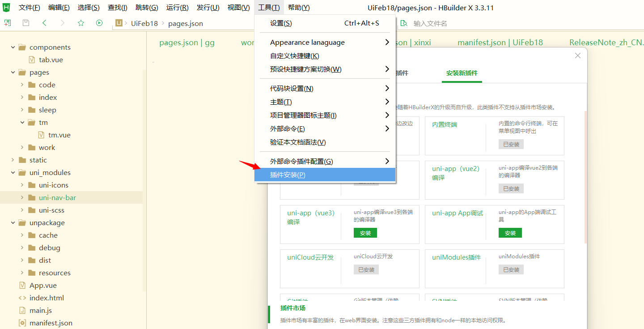Click 已安装 button for 内置终端
Image resolution: width=644 pixels, height=329 pixels.
(x=511, y=144)
